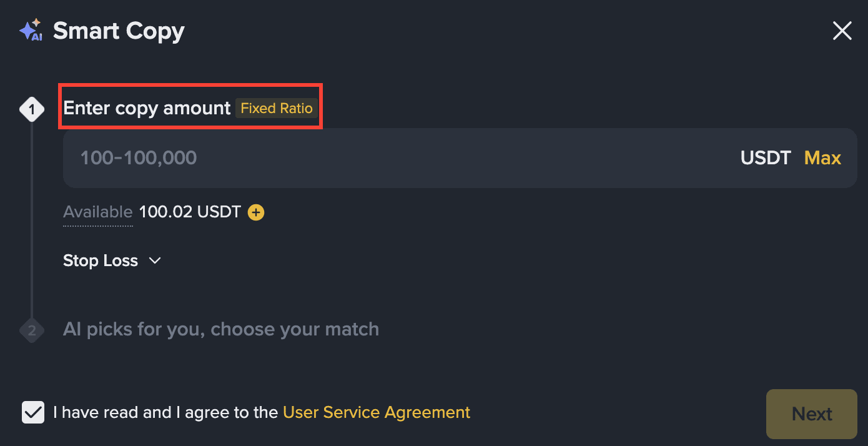Click the step 1 diamond marker

[x=32, y=110]
